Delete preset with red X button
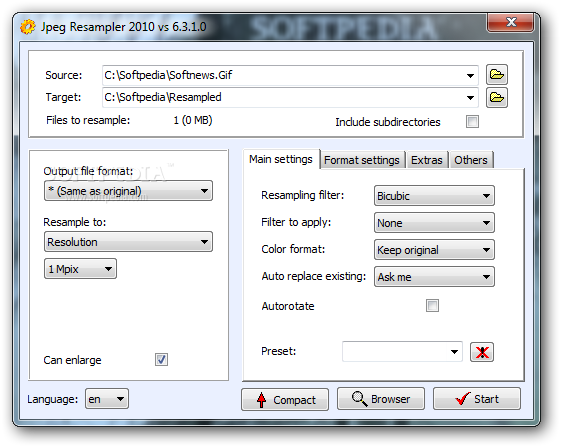The height and width of the screenshot is (447, 561). point(482,352)
